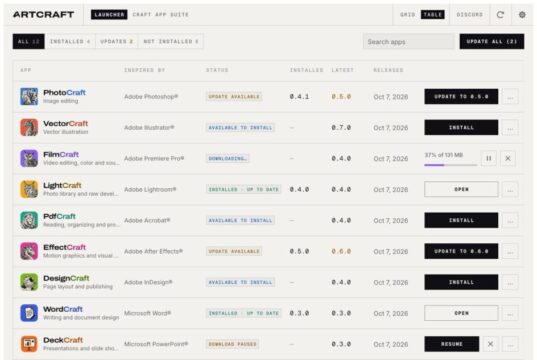Image resolution: width=537 pixels, height=360 pixels.
Task: Click the LightCraft app icon
Action: [x=29, y=189]
